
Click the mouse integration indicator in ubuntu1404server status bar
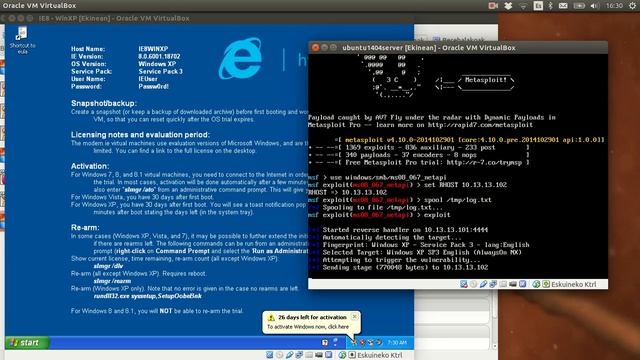point(536,284)
